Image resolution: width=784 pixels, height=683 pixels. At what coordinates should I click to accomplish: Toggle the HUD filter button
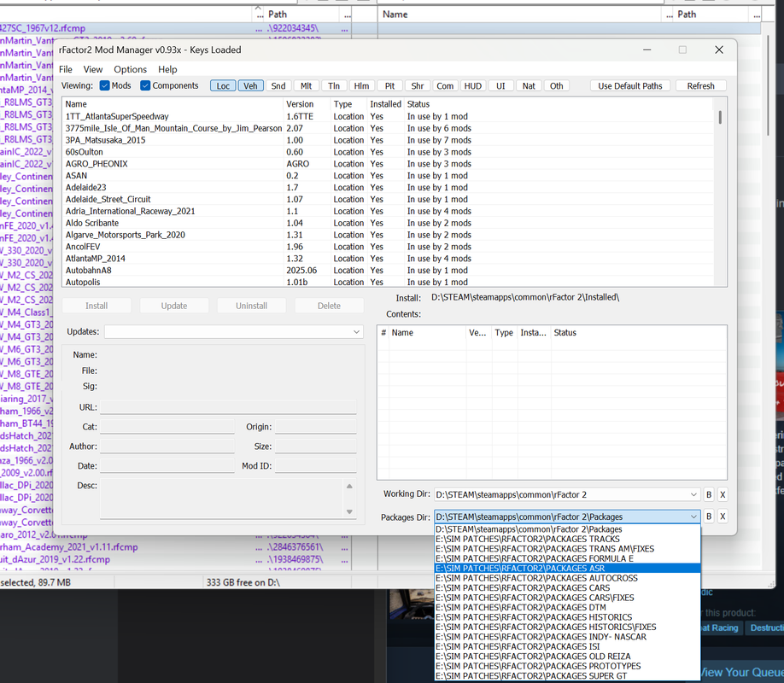(x=473, y=86)
